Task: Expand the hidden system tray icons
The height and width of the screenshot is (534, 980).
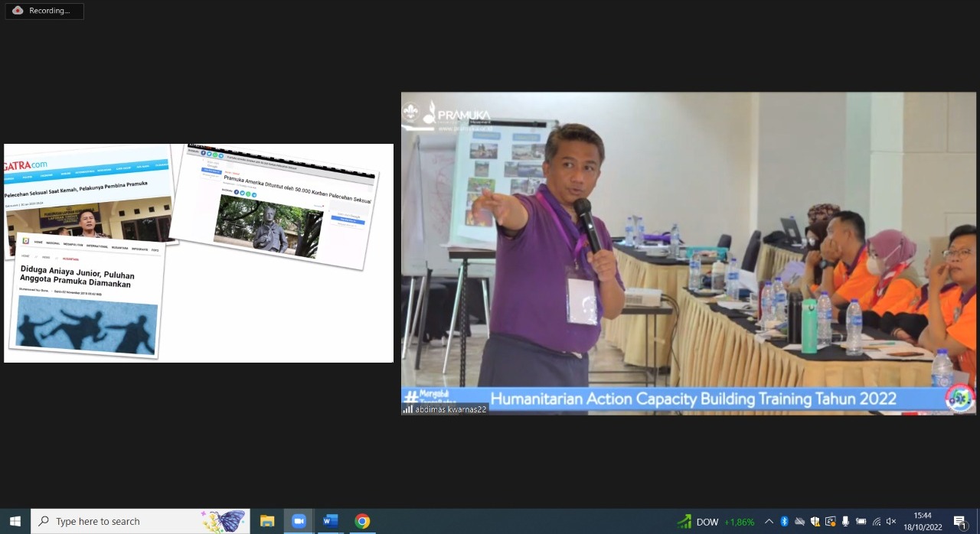Action: pyautogui.click(x=769, y=522)
